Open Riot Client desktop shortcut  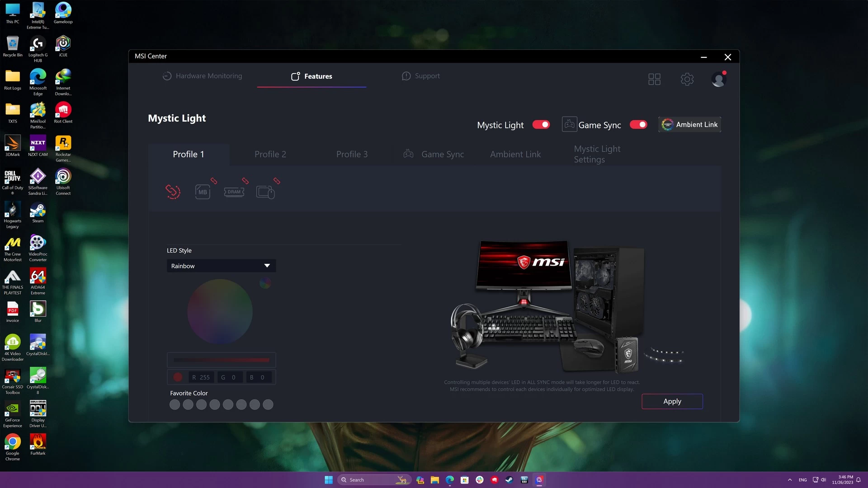tap(63, 113)
